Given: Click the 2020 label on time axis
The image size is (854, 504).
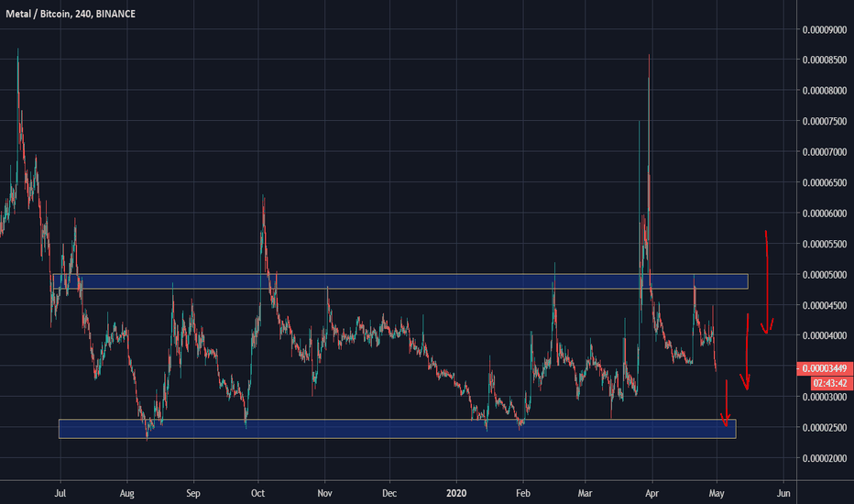Looking at the screenshot, I should coord(456,493).
